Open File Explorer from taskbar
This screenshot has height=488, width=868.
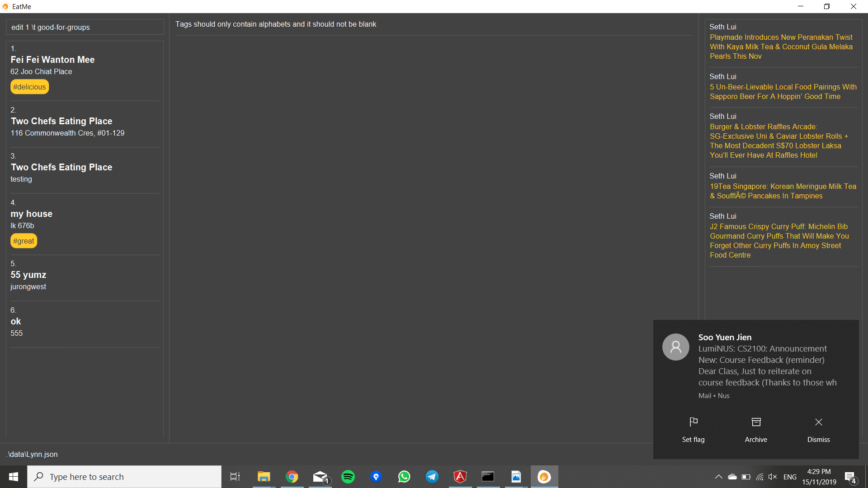tap(264, 477)
